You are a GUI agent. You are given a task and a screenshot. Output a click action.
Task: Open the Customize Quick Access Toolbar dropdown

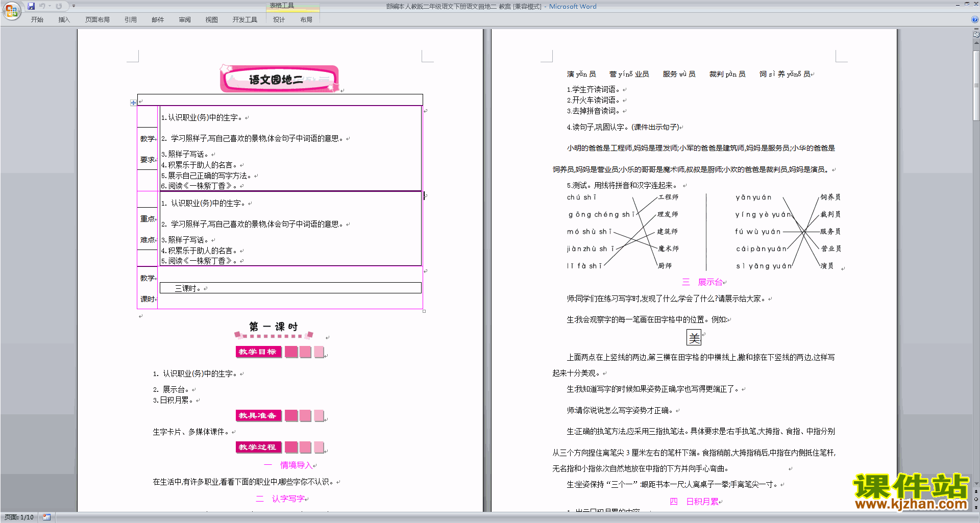point(74,6)
